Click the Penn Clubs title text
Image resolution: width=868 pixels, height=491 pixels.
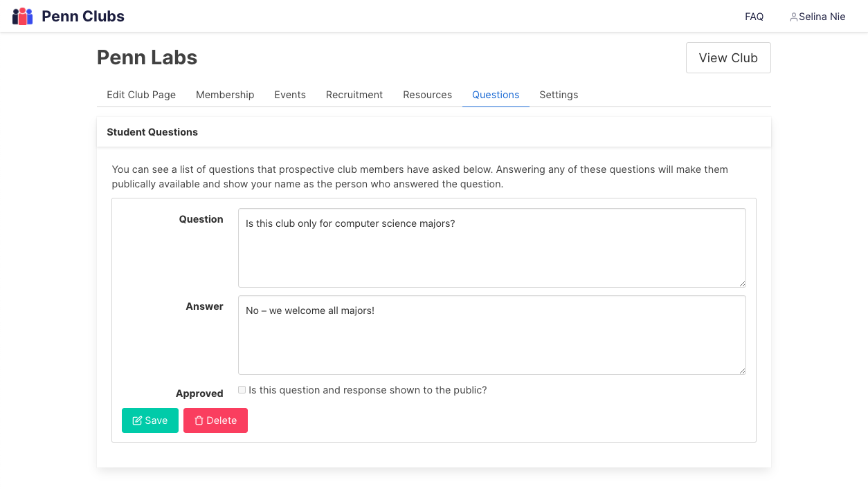tap(83, 16)
